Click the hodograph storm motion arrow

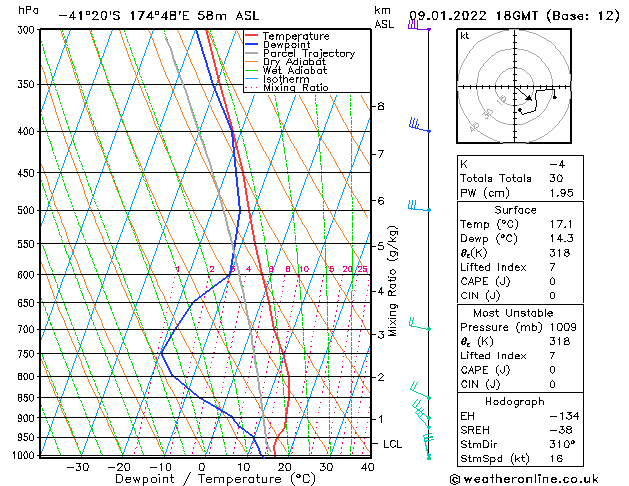(524, 94)
